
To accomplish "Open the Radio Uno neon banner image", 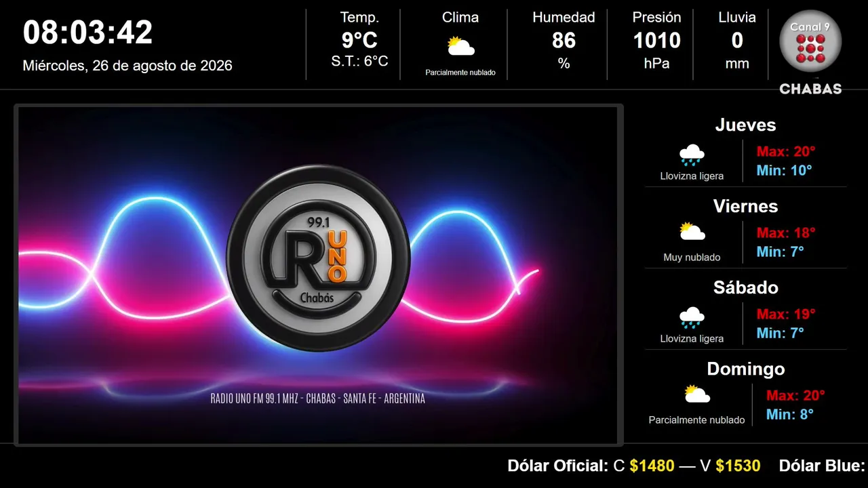I will coord(319,275).
